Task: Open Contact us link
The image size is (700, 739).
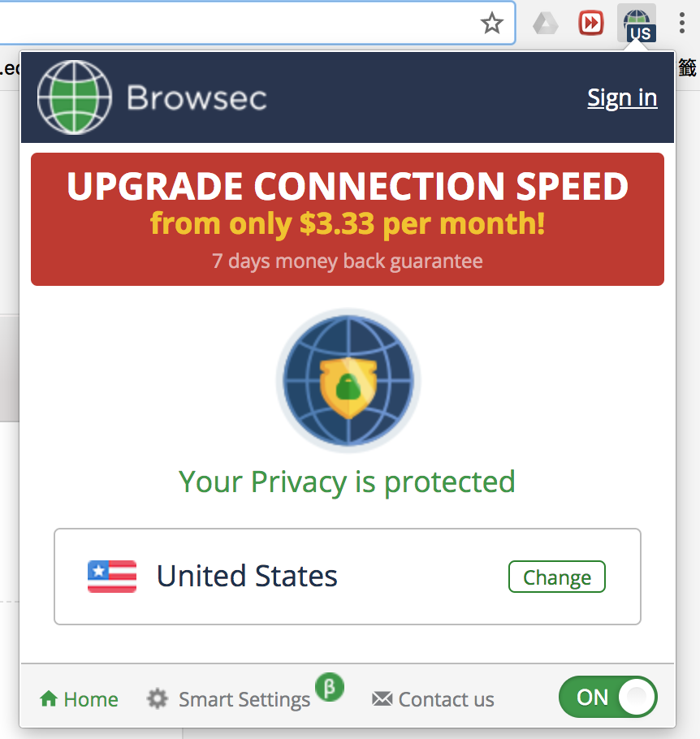Action: 433,699
